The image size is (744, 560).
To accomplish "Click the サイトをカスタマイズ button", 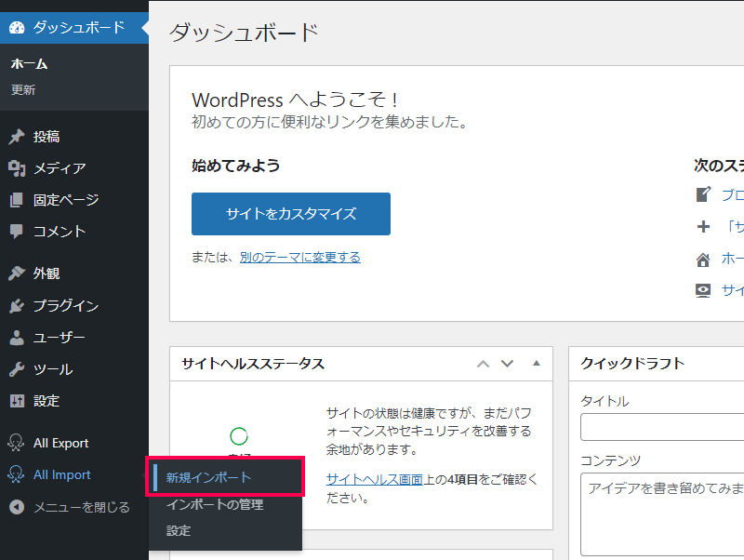I will click(291, 214).
